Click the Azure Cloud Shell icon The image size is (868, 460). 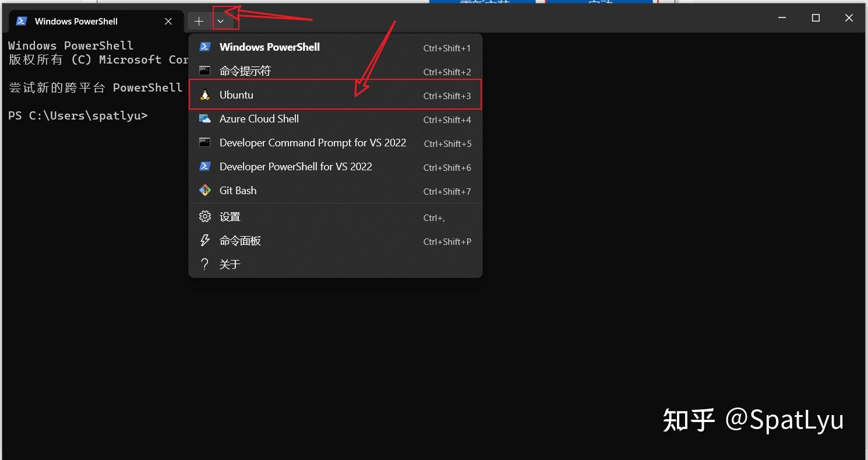[204, 118]
